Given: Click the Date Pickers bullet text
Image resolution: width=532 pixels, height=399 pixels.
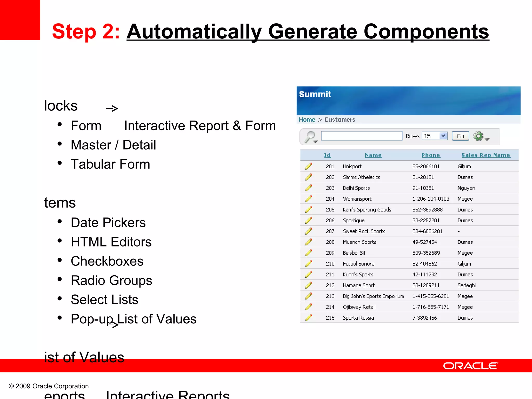Looking at the screenshot, I should click(x=108, y=223).
